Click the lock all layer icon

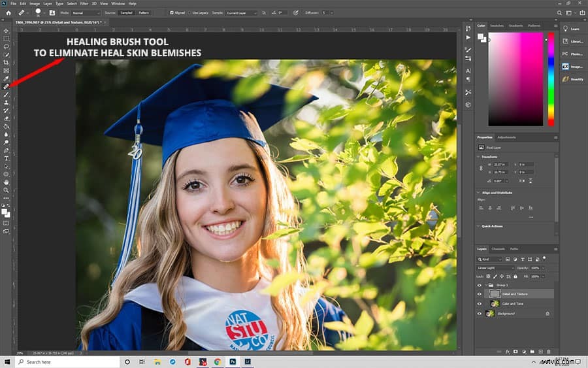pyautogui.click(x=515, y=276)
